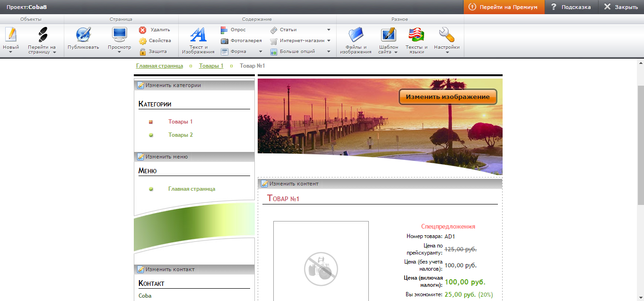Image resolution: width=644 pixels, height=301 pixels.
Task: Click the Защита padlock icon
Action: tap(142, 52)
